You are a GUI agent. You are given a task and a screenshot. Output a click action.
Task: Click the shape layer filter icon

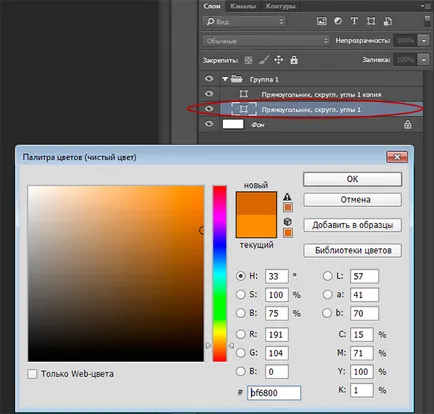tap(371, 21)
